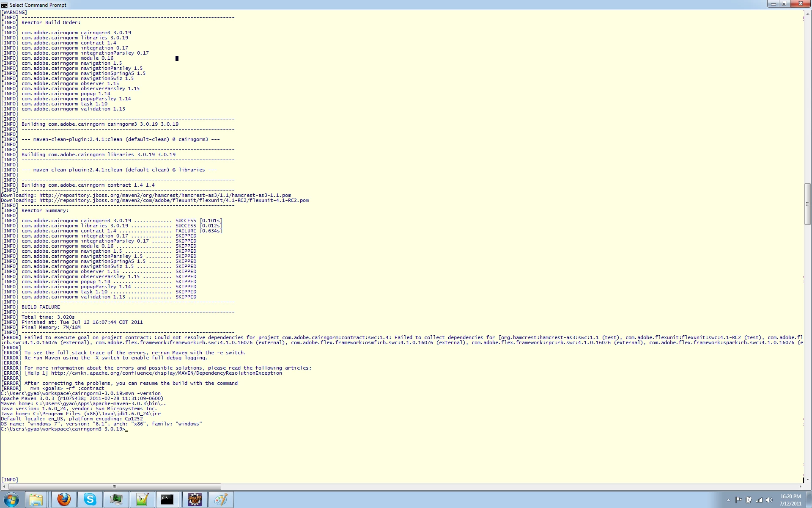Open the Windows Start menu orb
The height and width of the screenshot is (508, 812).
(x=11, y=500)
